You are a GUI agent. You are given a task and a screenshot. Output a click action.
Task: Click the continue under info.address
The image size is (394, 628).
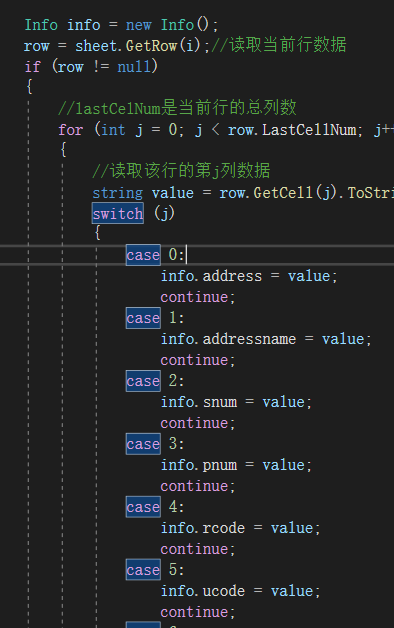point(198,297)
